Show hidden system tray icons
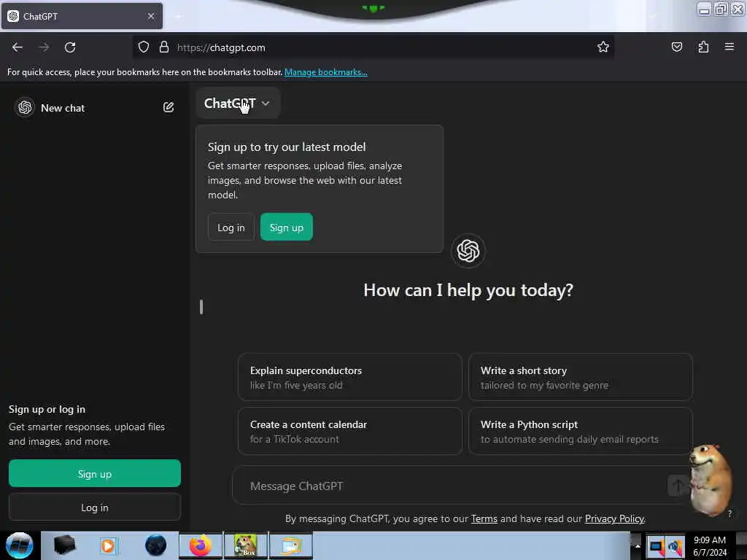Screen dimensions: 747x560 coord(638,545)
